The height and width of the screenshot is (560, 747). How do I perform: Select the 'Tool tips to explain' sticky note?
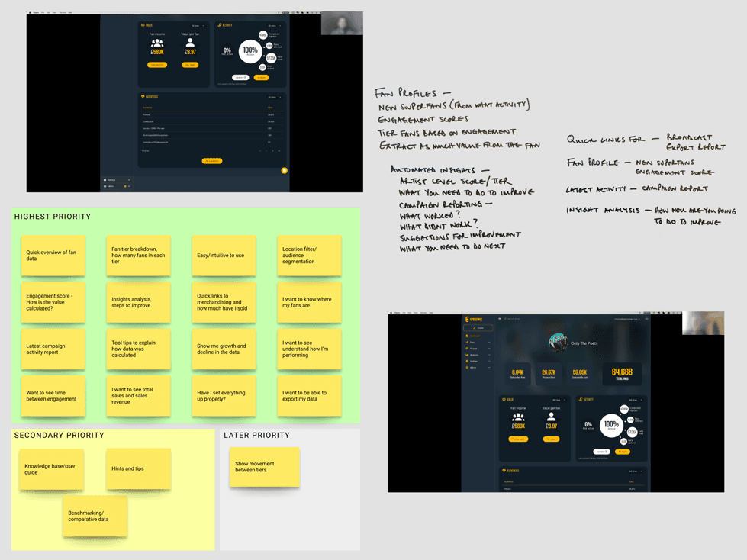(139, 349)
